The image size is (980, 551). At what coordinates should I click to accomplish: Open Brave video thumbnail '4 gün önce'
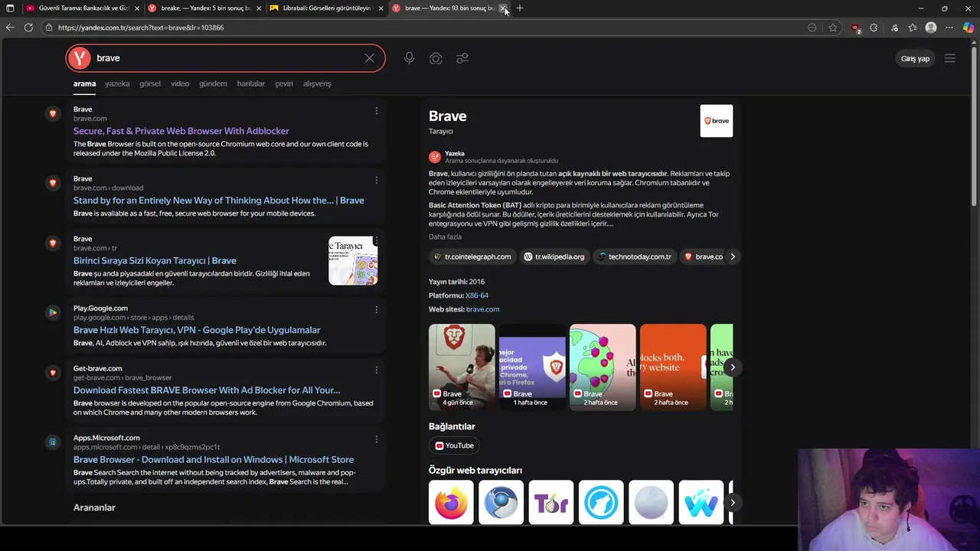[x=462, y=367]
